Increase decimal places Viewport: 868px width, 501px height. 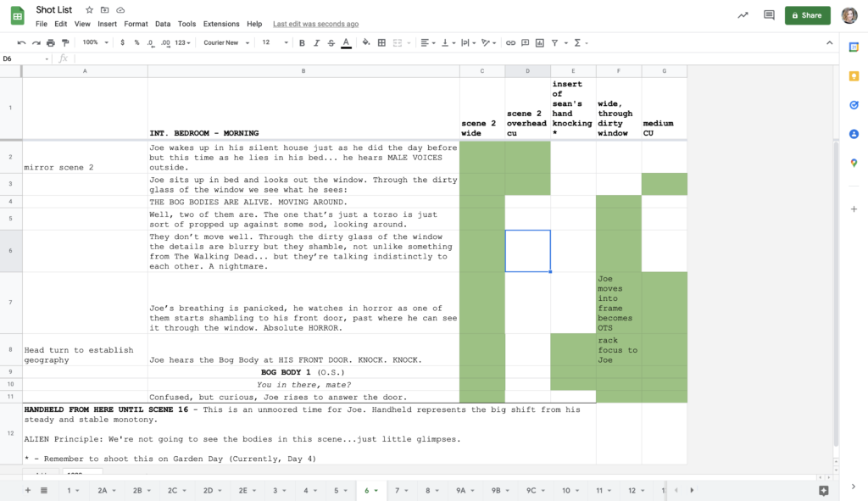[x=165, y=42]
